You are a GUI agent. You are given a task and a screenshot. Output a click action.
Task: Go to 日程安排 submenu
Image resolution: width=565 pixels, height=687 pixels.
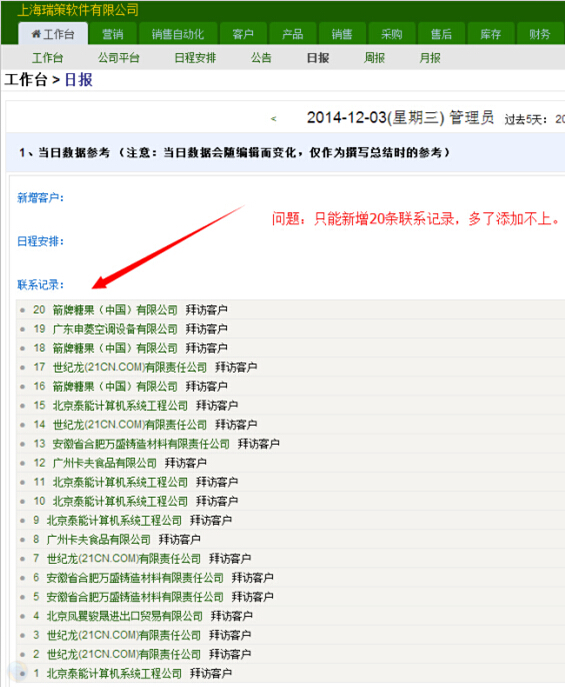[x=195, y=58]
